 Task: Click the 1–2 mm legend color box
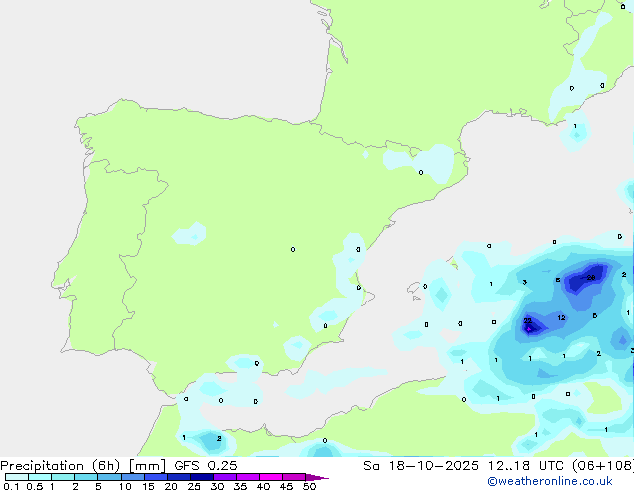(x=63, y=477)
